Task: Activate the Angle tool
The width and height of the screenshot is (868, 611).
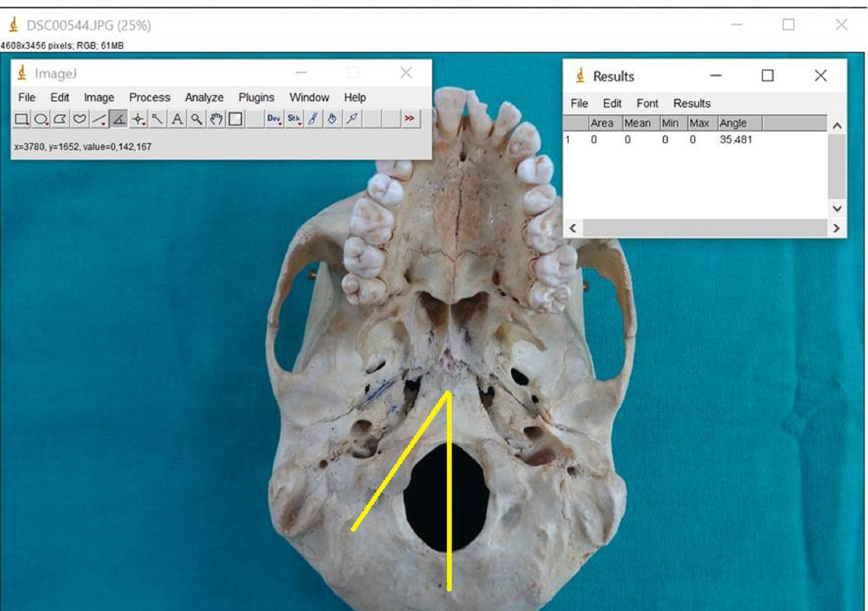Action: (x=118, y=119)
